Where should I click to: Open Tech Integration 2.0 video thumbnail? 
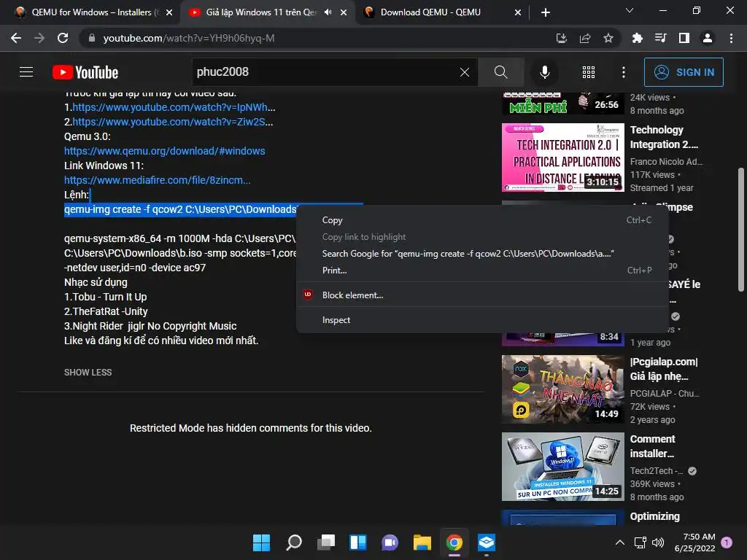point(562,157)
